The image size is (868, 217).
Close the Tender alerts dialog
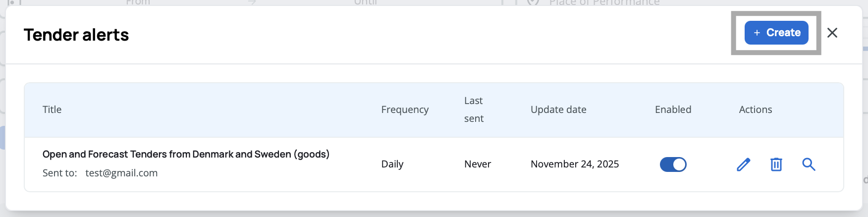[x=832, y=33]
